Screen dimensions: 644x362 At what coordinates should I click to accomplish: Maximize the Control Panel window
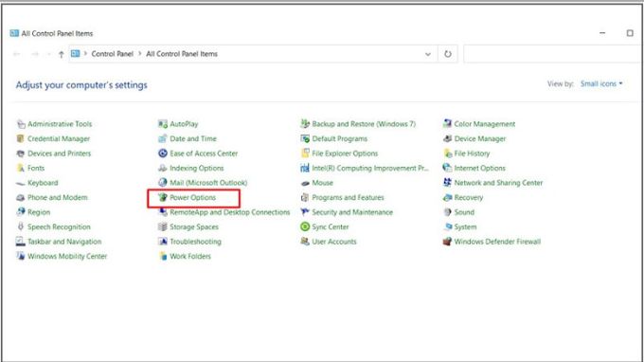[x=630, y=33]
